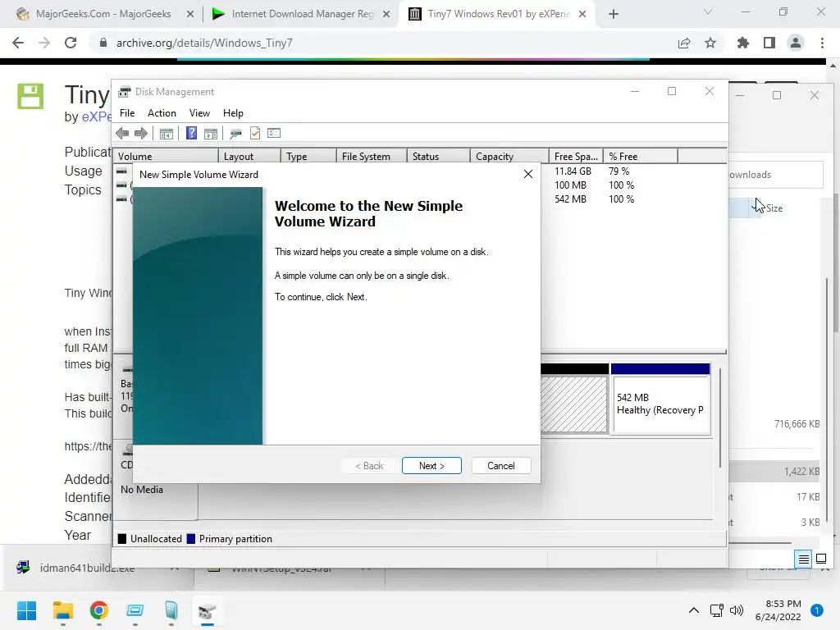Click the Free Space column header
This screenshot has height=630, width=840.
pos(576,157)
